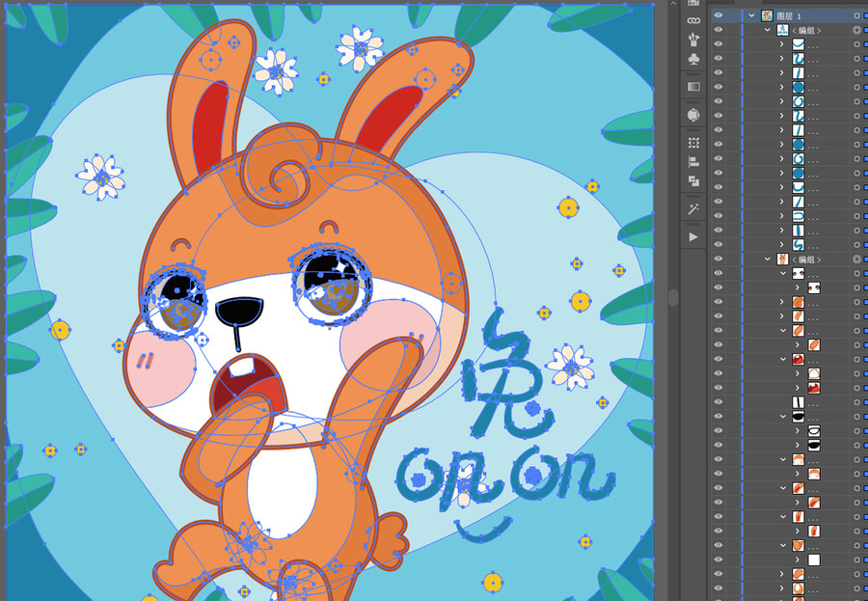Hide the 编组 group with blue text thumbnail
868x601 pixels.
(x=718, y=30)
